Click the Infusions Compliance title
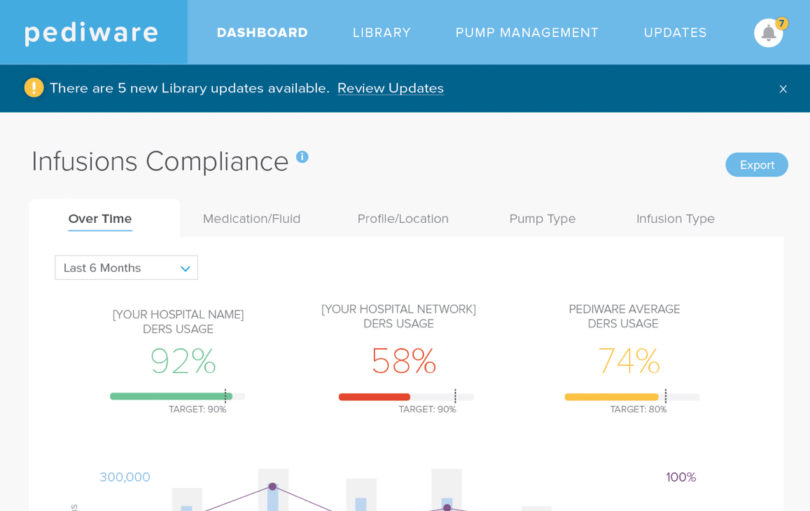 click(160, 161)
